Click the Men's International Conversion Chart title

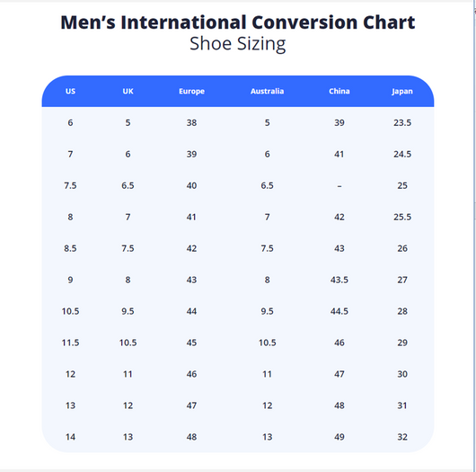pyautogui.click(x=238, y=22)
